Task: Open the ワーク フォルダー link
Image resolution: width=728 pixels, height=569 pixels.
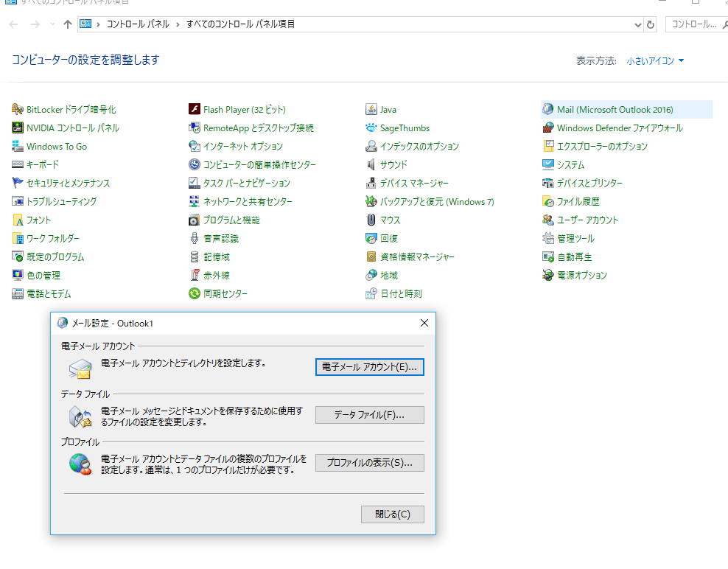Action: tap(53, 238)
